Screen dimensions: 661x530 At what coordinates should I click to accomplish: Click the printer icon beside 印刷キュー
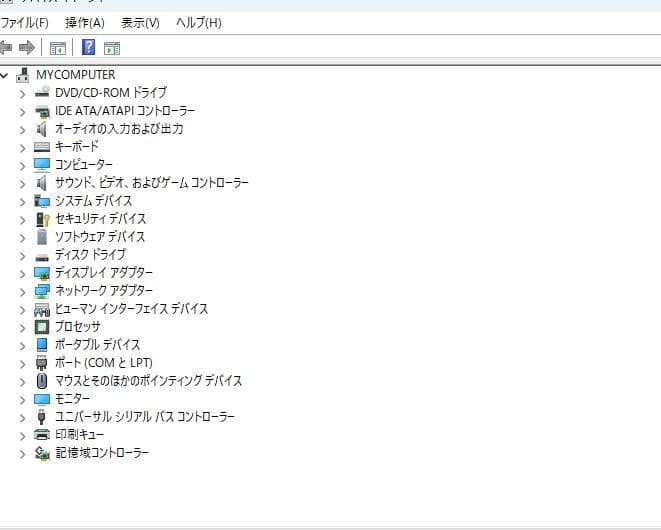point(42,434)
